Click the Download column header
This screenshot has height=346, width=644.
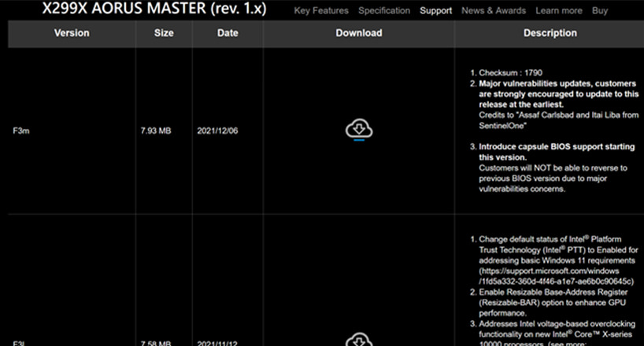[359, 33]
